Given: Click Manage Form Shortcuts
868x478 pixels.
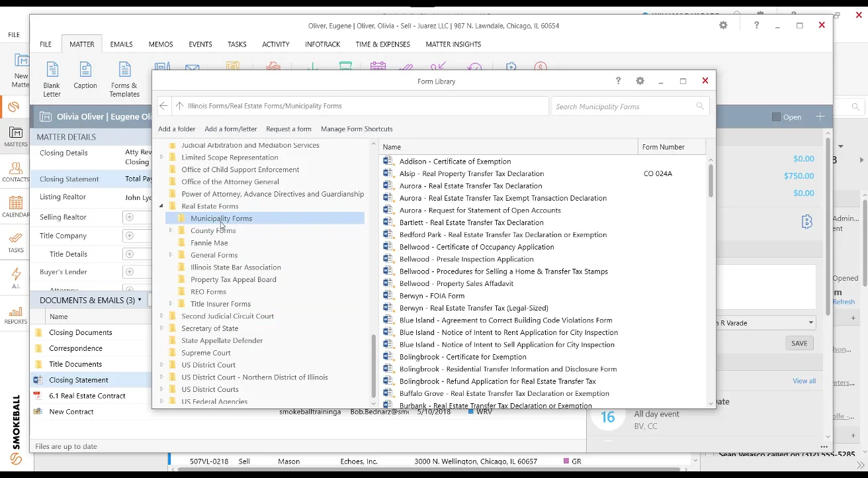Looking at the screenshot, I should [x=357, y=129].
